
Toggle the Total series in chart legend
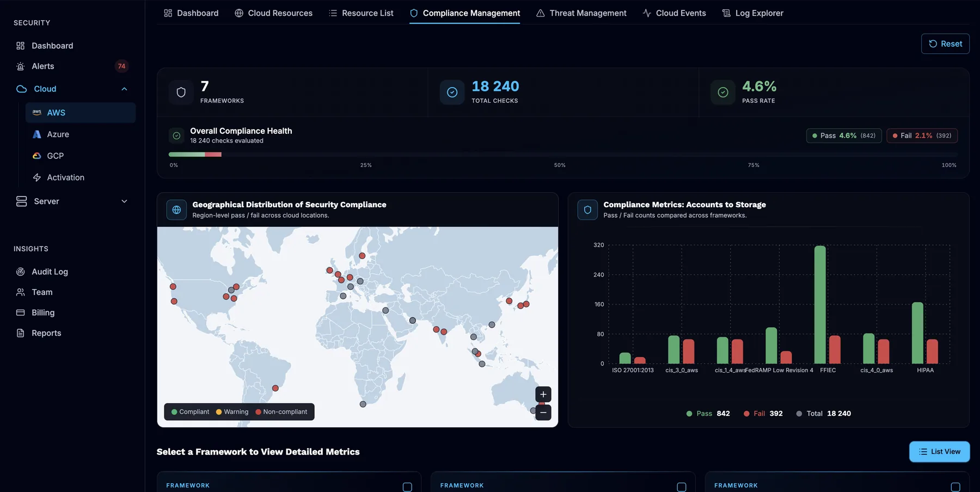click(x=823, y=414)
